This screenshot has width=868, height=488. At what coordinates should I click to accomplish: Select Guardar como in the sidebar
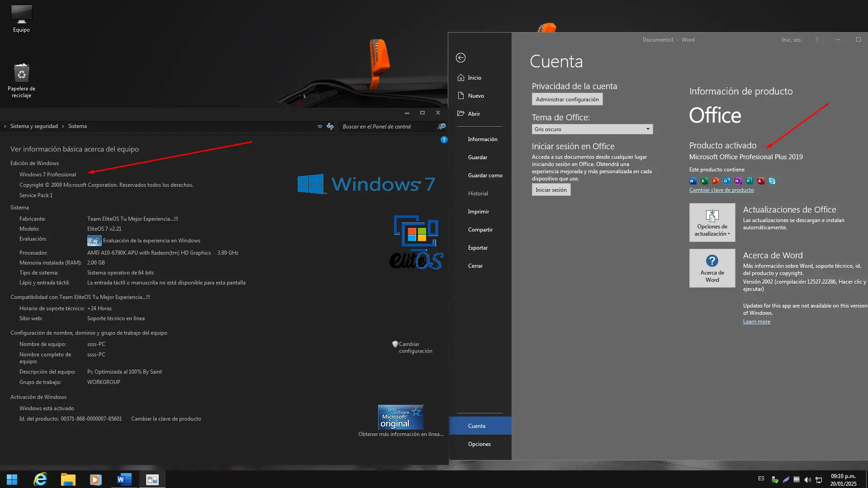click(x=485, y=175)
